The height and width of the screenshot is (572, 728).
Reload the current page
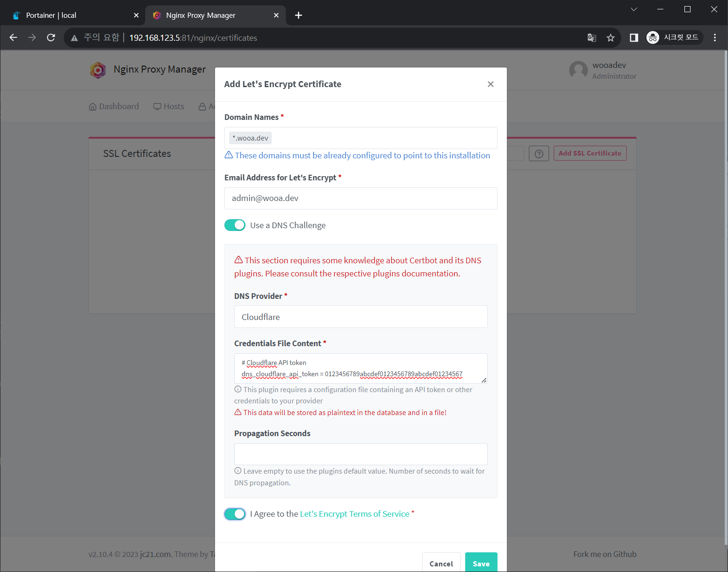51,37
